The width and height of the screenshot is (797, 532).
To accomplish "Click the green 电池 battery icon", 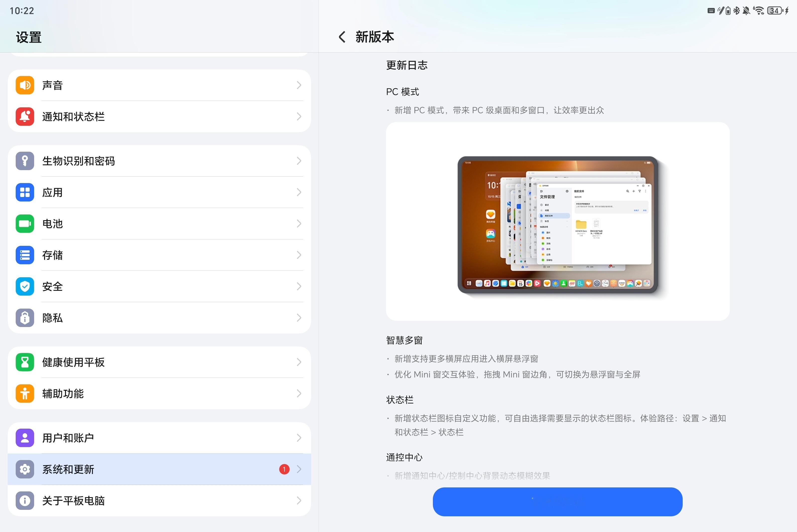I will coord(24,224).
